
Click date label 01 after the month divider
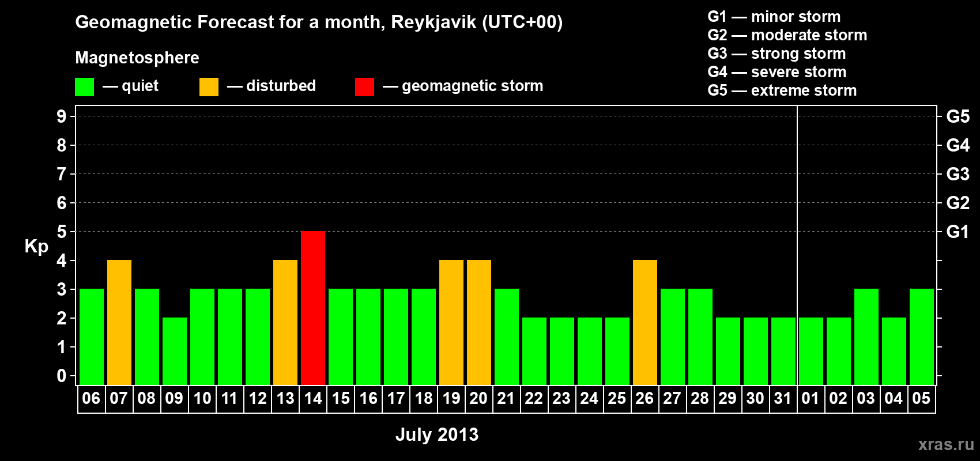coord(811,398)
